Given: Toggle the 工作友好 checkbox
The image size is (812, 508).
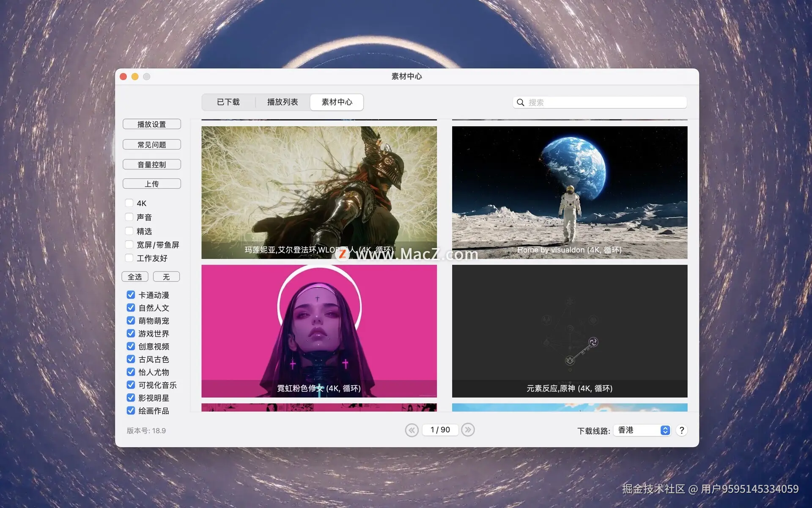Looking at the screenshot, I should pos(129,258).
